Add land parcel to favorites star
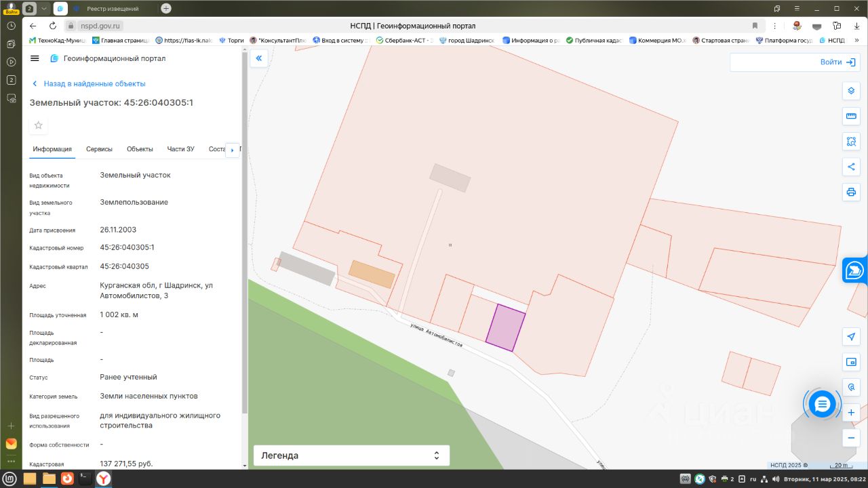Screen dimensions: 868x488 point(39,125)
